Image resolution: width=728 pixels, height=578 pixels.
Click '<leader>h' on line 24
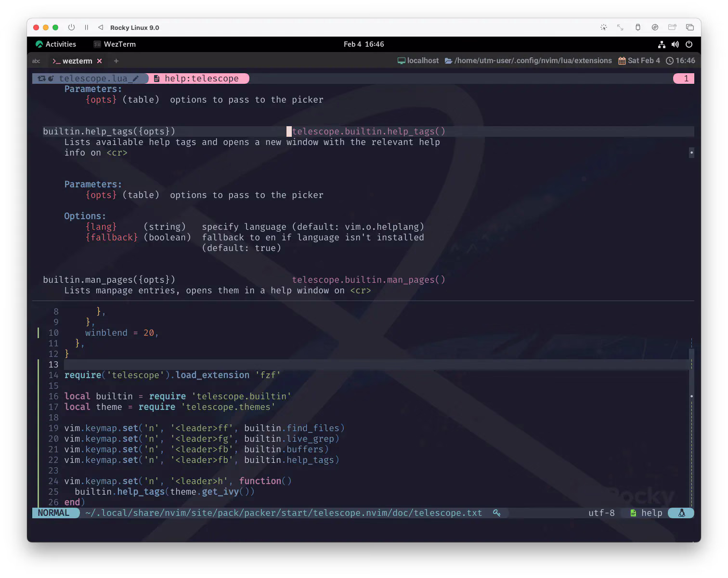(199, 481)
